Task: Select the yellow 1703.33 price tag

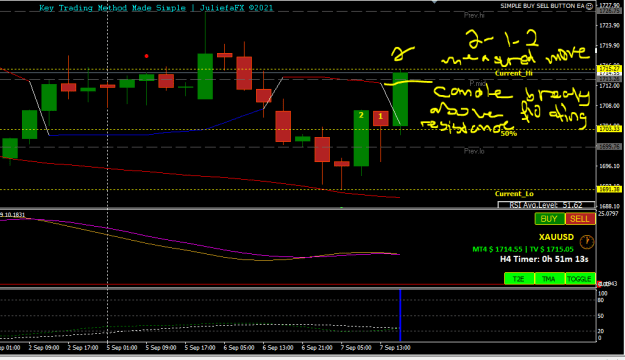Action: 609,129
